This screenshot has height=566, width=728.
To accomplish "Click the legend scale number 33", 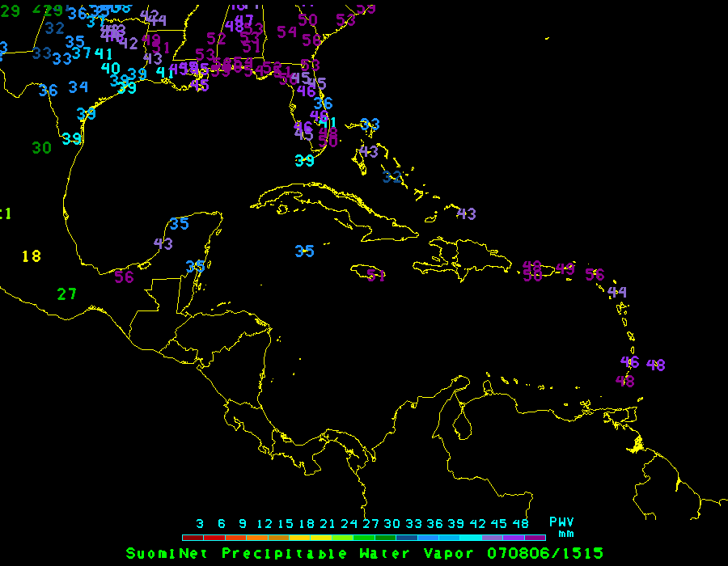I will pyautogui.click(x=413, y=524).
